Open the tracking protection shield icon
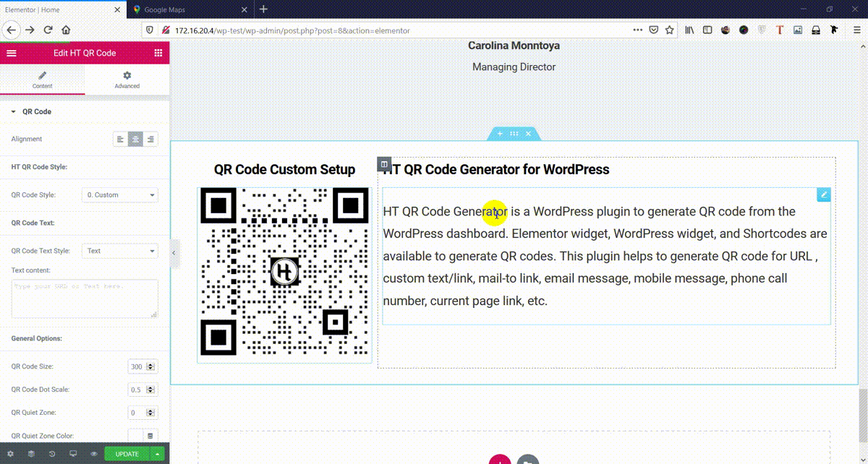Viewport: 868px width, 464px height. click(x=150, y=30)
